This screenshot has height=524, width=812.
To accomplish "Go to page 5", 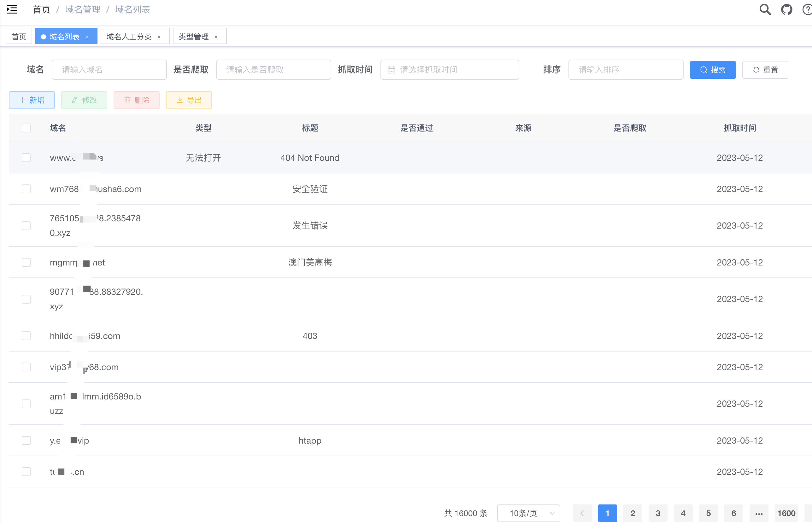I will coord(709,513).
